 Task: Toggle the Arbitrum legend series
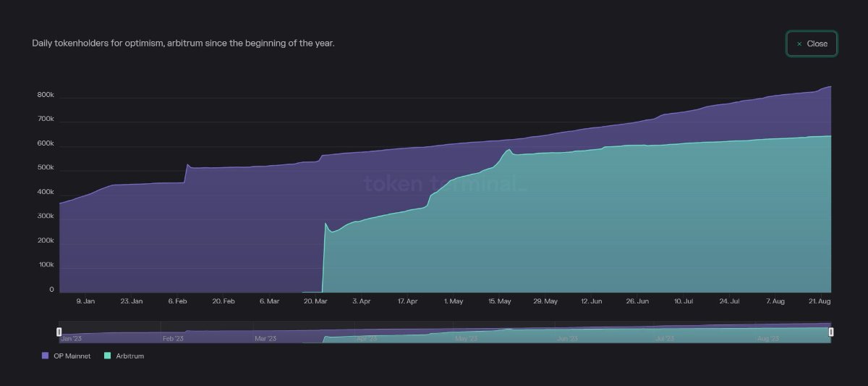pos(129,356)
